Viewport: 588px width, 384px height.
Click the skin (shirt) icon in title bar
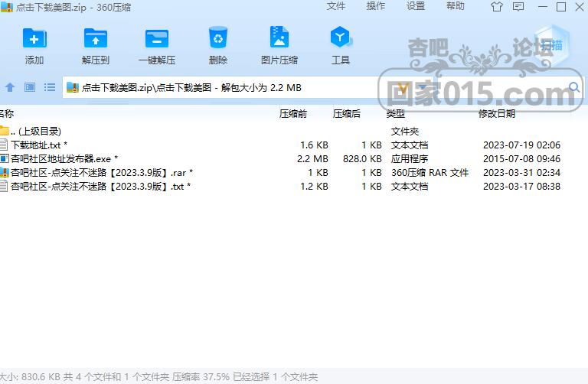point(497,7)
